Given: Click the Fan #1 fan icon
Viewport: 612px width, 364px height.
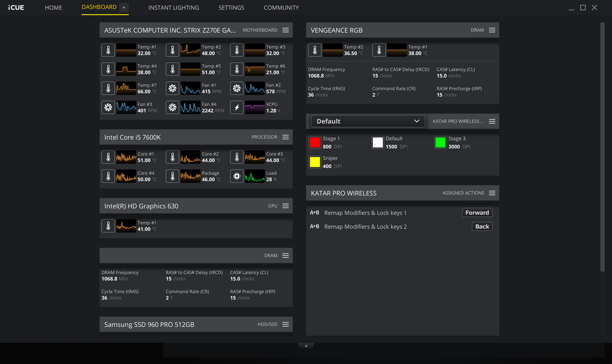Looking at the screenshot, I should tap(172, 88).
